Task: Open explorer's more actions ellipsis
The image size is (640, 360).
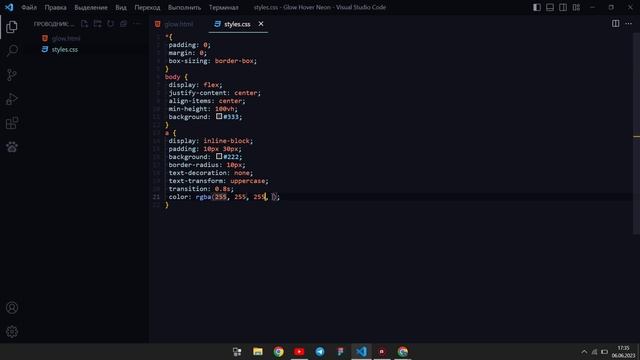Action: pyautogui.click(x=137, y=24)
